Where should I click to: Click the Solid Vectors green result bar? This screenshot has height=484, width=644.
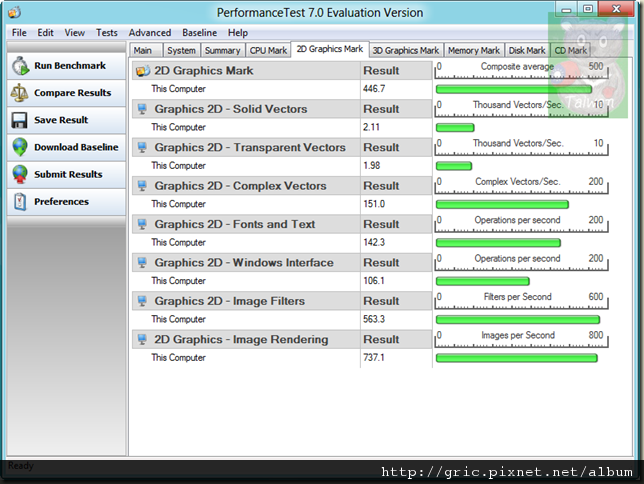[x=455, y=128]
